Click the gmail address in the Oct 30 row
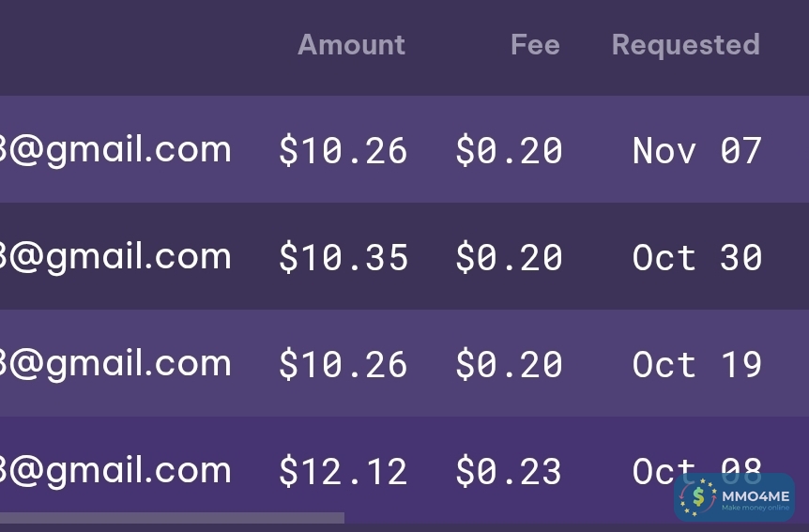This screenshot has width=809, height=532. pos(115,257)
